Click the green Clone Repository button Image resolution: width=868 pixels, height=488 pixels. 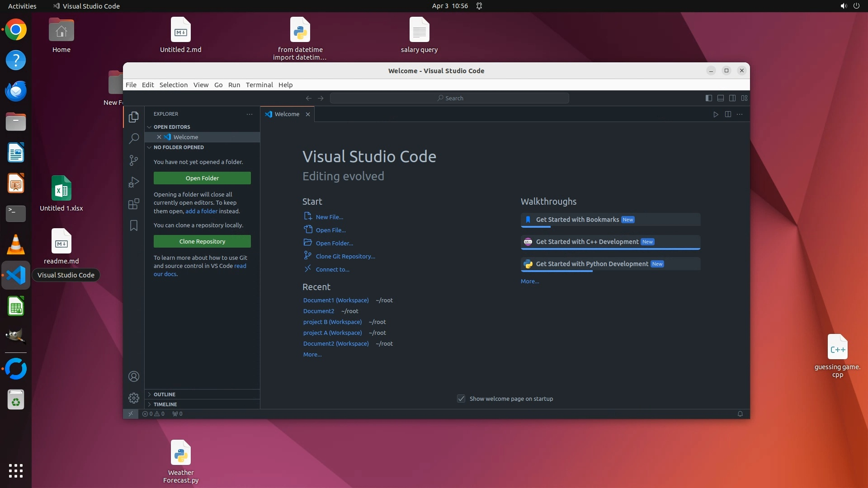pos(202,241)
